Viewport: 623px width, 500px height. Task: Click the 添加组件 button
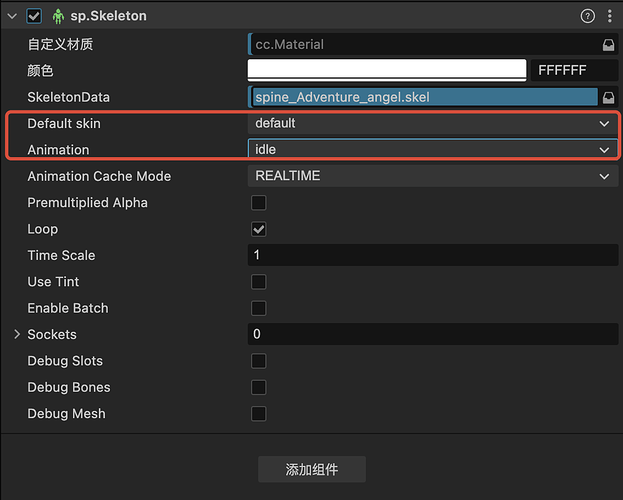(311, 469)
